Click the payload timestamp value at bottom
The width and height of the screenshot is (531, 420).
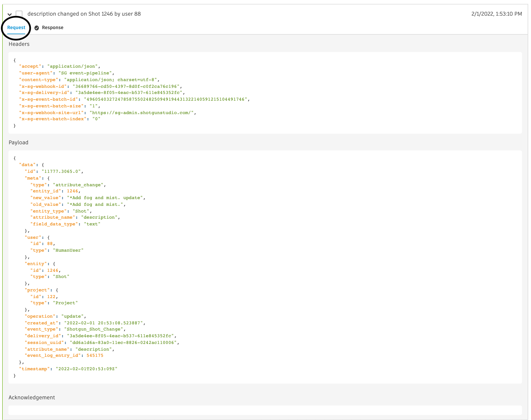coord(86,369)
